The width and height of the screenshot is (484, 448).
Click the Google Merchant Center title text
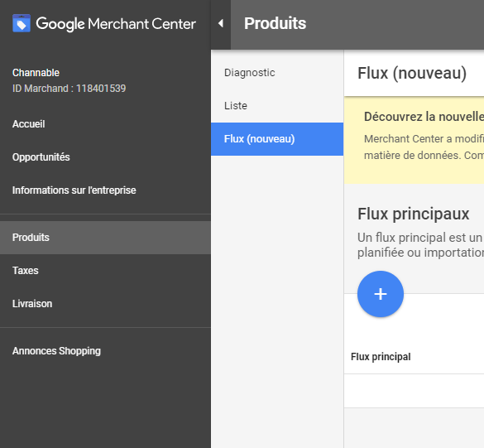(116, 24)
